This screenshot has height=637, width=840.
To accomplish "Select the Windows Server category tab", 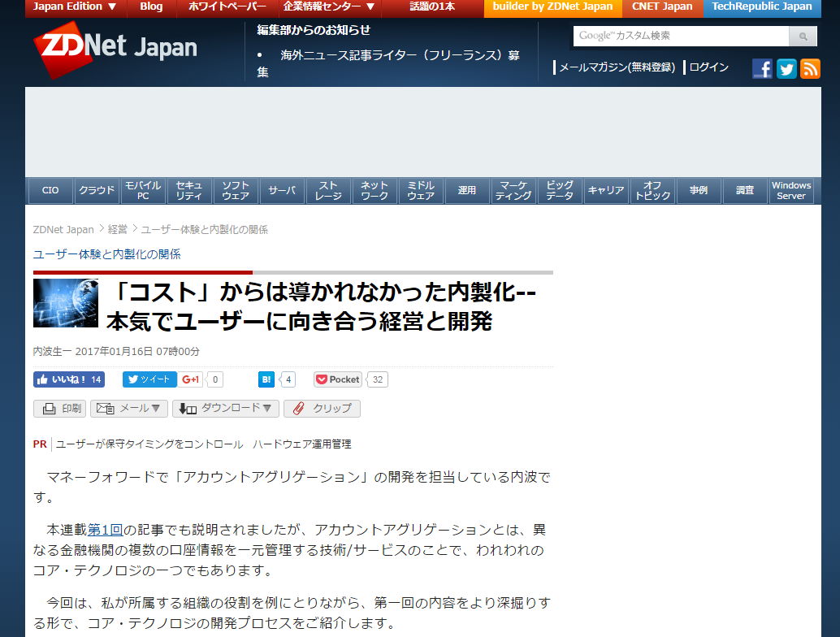I will (x=791, y=191).
